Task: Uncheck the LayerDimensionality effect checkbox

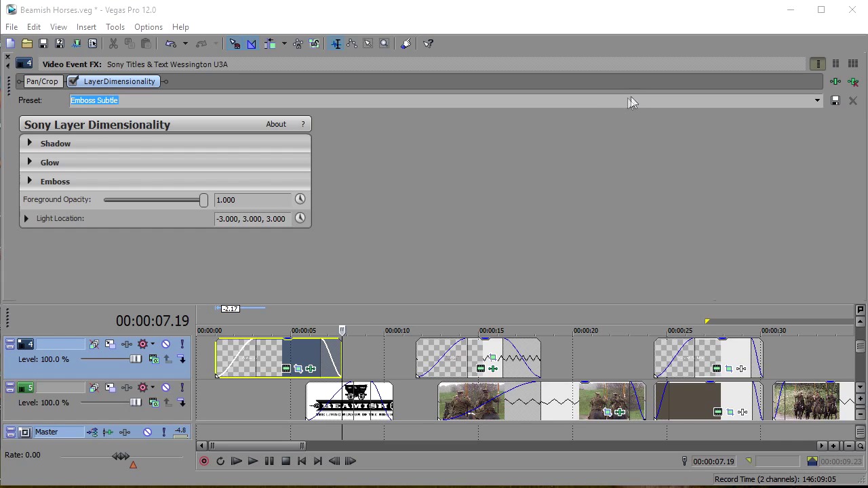Action: point(74,81)
